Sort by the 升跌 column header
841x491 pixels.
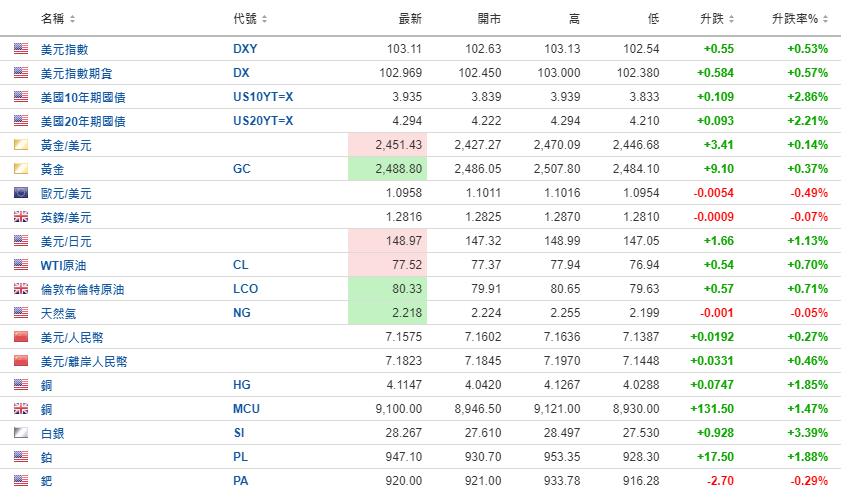point(718,19)
